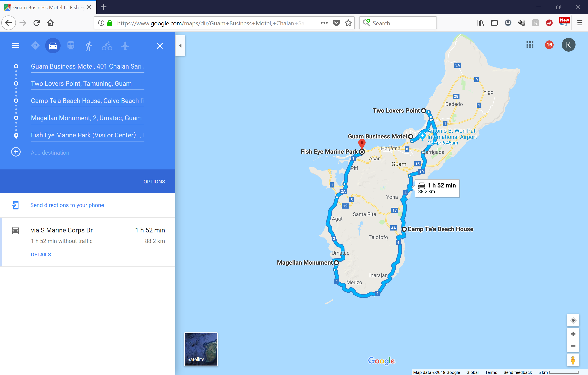Open a new browser tab
Viewport: 588px width, 375px height.
tap(104, 7)
